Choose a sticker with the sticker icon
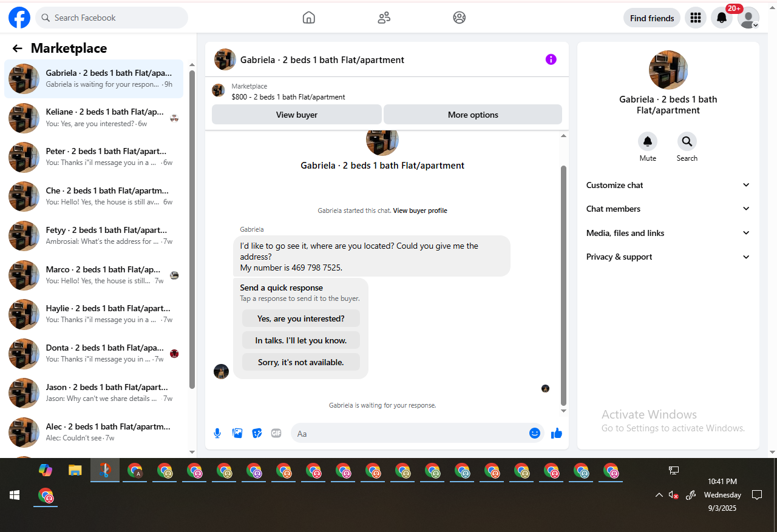This screenshot has height=532, width=777. (257, 433)
